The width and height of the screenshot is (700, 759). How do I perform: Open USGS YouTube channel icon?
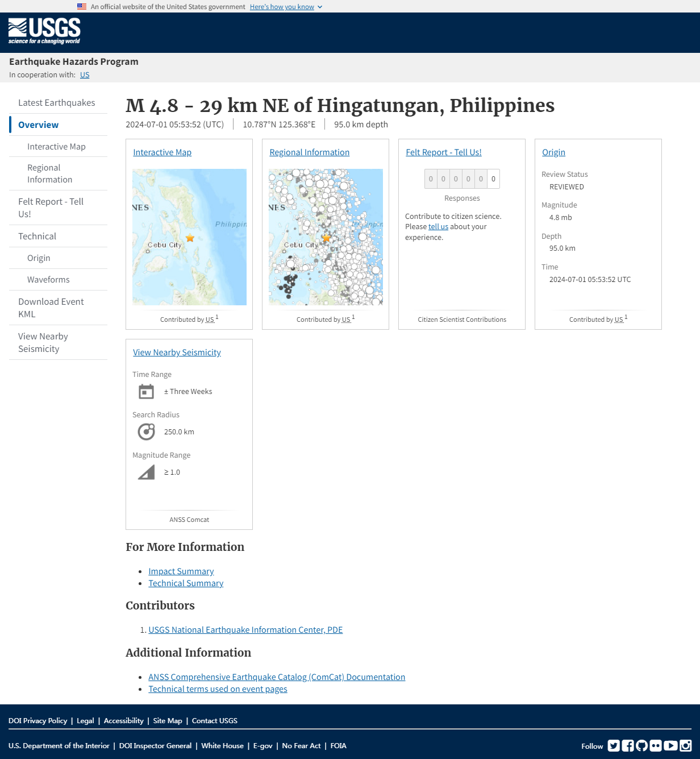click(670, 745)
